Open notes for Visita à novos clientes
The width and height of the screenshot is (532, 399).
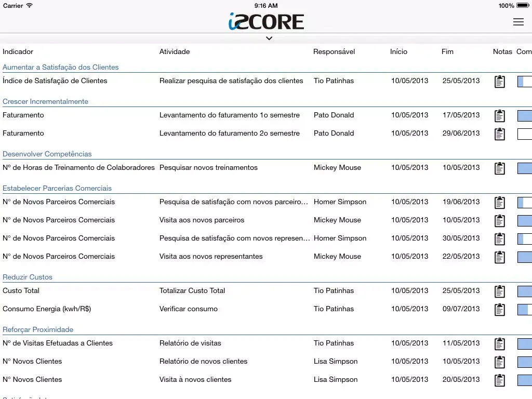[x=499, y=380]
